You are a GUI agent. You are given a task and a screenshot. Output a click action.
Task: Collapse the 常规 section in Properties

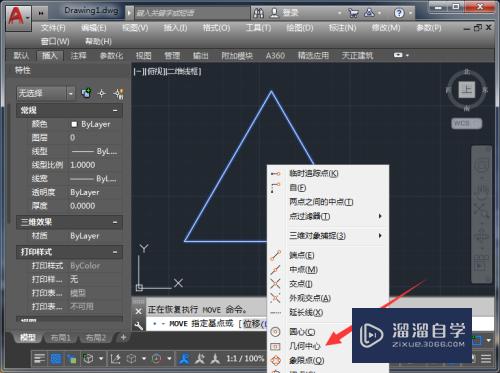click(x=115, y=110)
